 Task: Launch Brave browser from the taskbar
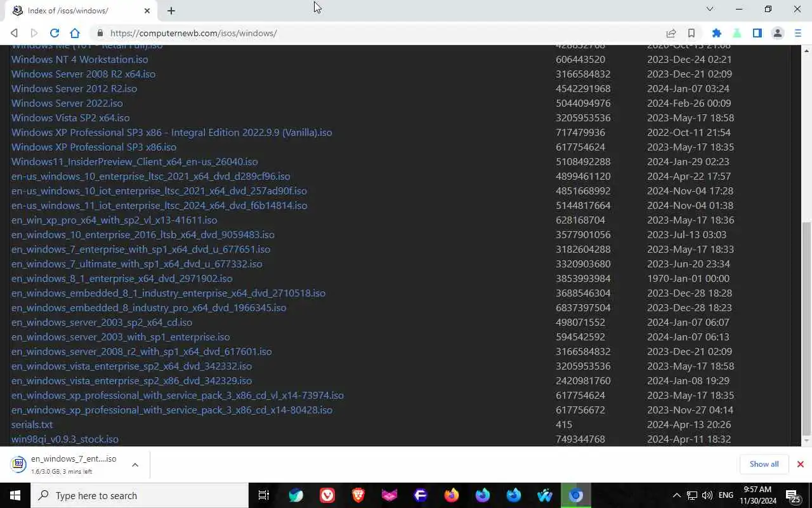click(x=358, y=495)
